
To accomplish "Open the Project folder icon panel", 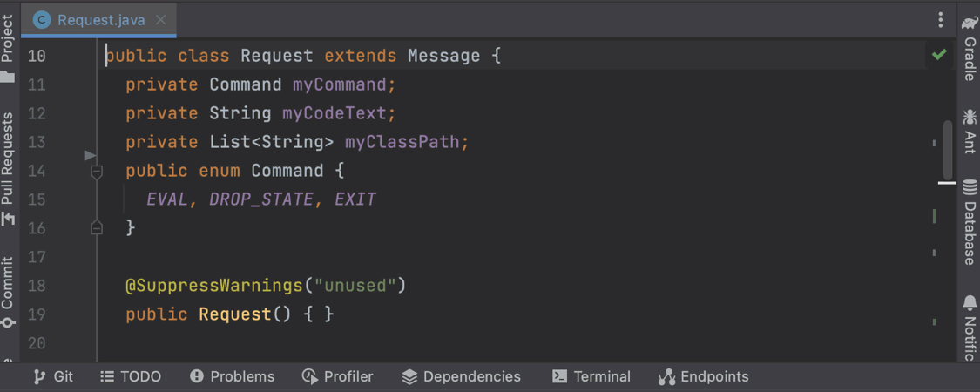I will click(8, 76).
